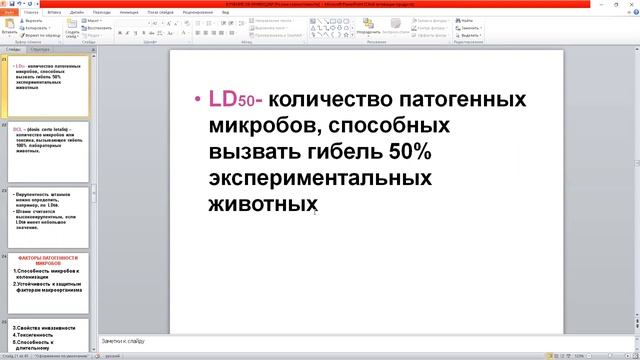
Task: Click the Find (Найти) binoculars button
Action: 464,21
